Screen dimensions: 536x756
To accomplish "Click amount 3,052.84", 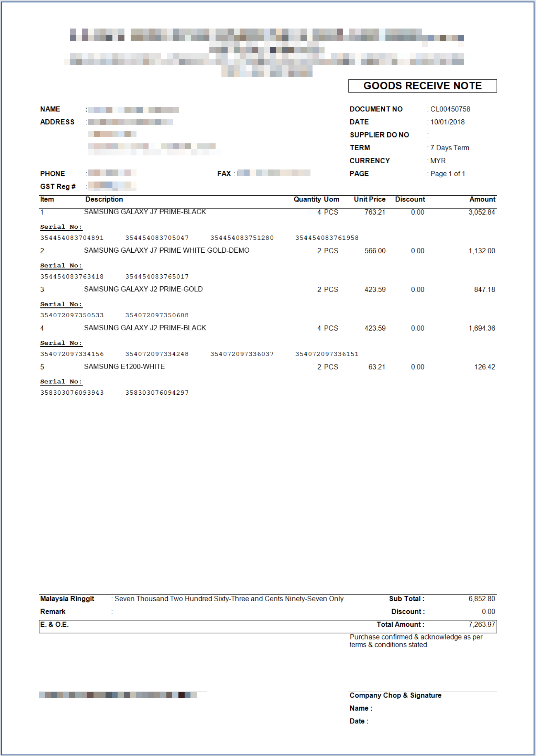I will pyautogui.click(x=482, y=212).
